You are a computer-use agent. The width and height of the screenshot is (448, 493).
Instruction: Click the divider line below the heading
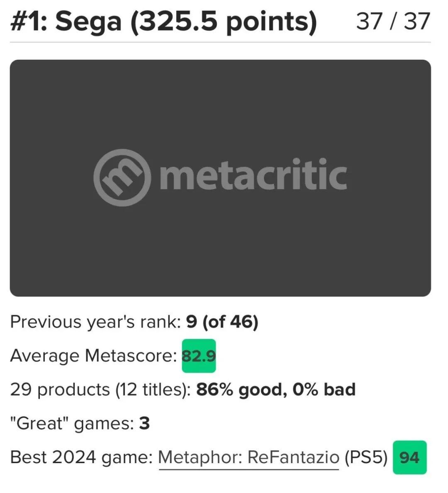click(220, 42)
